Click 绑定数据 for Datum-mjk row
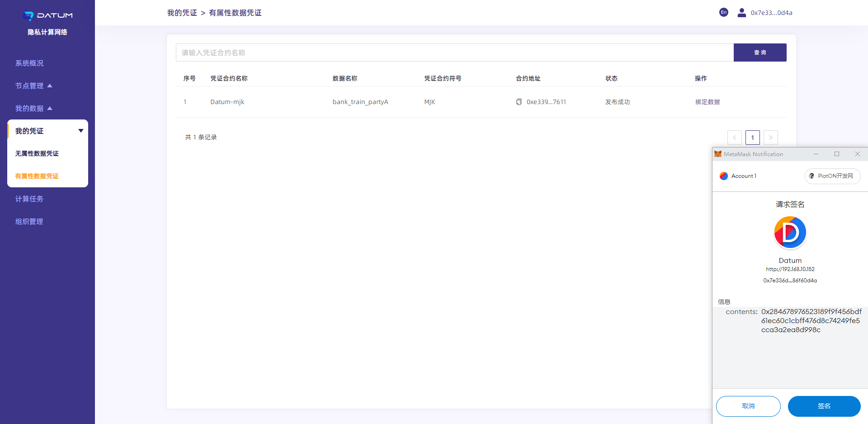This screenshot has width=868, height=424. tap(708, 102)
